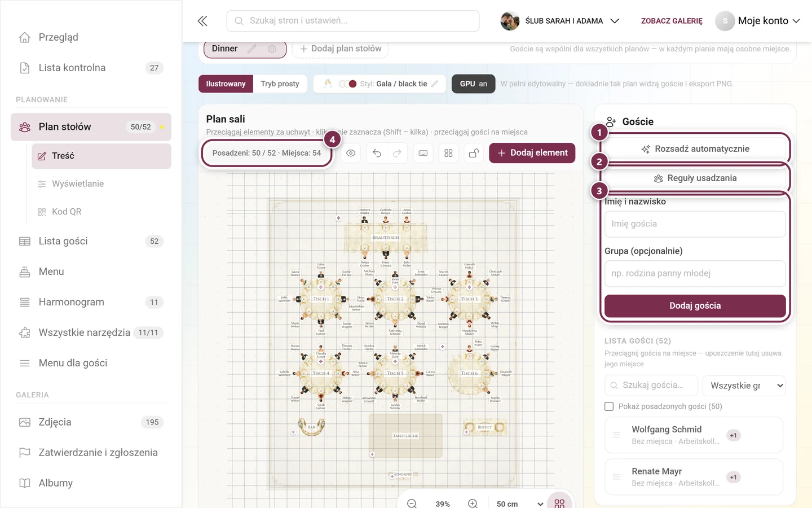
Task: Click the 'Szukaj gościa' search field
Action: pos(651,386)
